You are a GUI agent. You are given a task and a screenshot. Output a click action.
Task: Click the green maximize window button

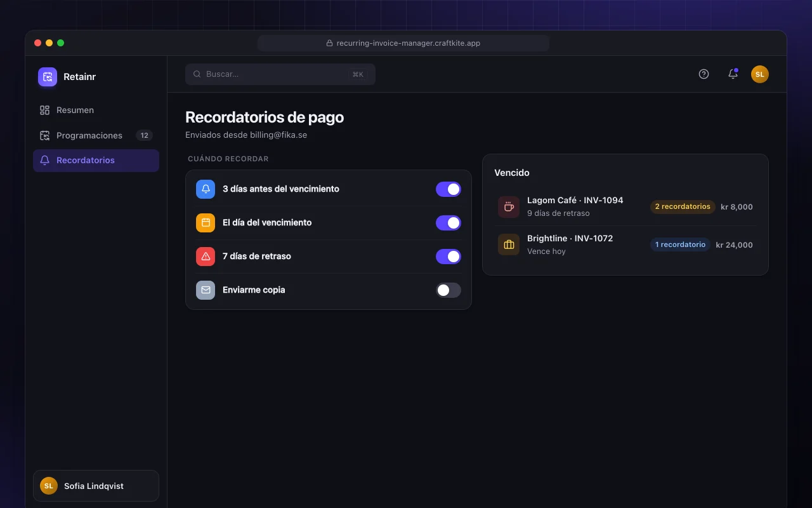pos(61,43)
